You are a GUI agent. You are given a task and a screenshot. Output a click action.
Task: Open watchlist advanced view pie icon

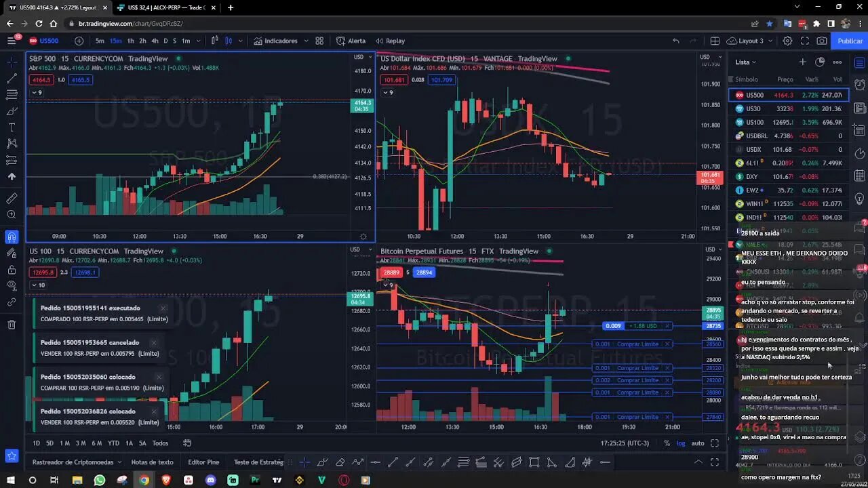(820, 62)
